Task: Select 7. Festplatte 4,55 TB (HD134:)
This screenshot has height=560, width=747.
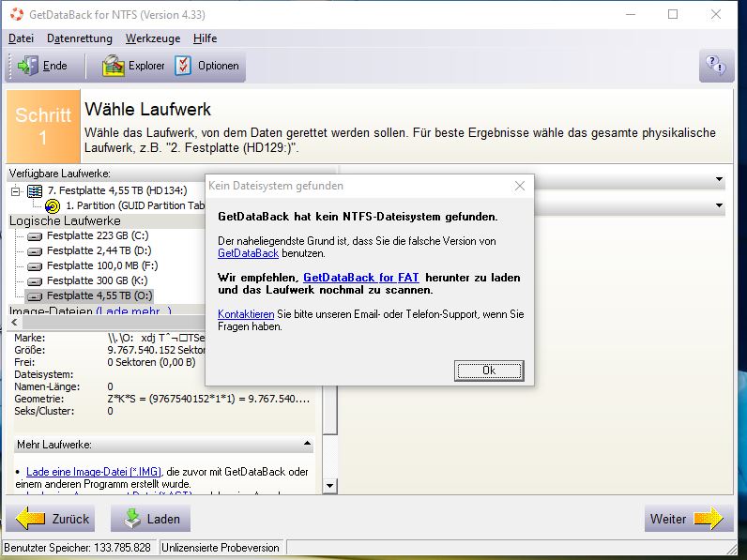Action: point(117,191)
